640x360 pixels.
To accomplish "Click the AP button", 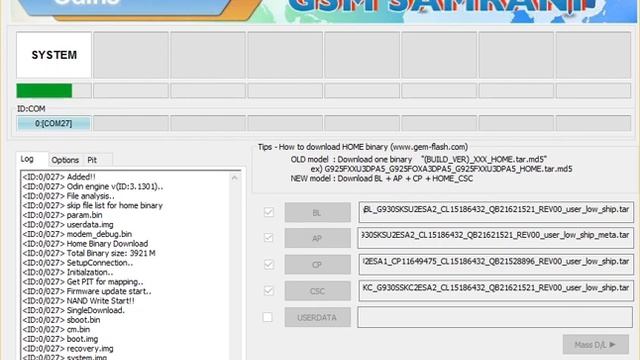I will [x=318, y=238].
